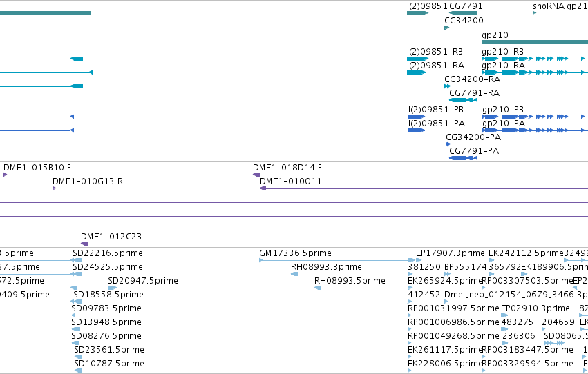Click the DME1-018D14.F purple arrow
The height and width of the screenshot is (374, 588).
click(256, 175)
